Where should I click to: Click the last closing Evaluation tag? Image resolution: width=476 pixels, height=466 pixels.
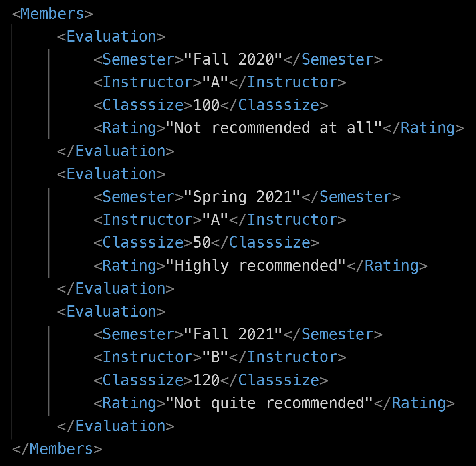click(x=115, y=426)
